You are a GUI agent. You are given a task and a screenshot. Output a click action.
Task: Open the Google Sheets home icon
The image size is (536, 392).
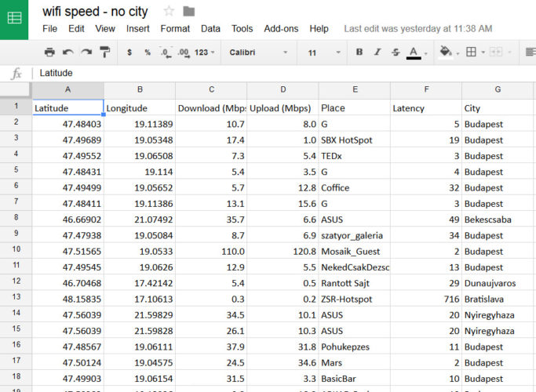(14, 18)
